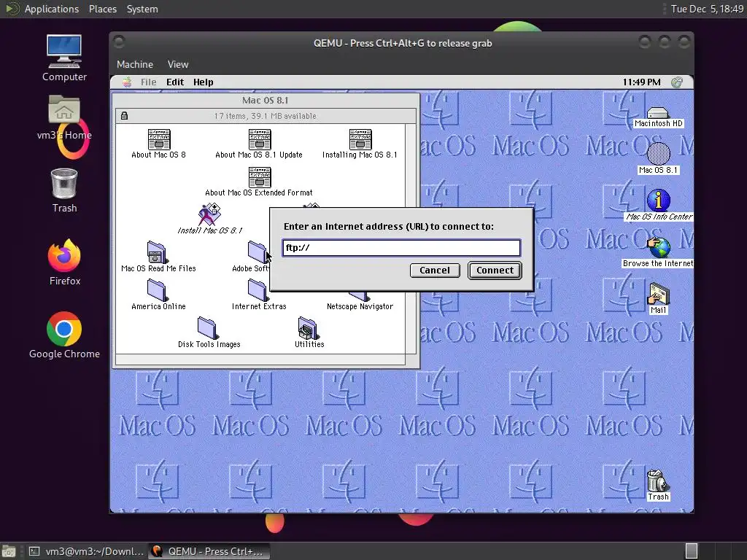The image size is (747, 560).
Task: Open the Places menu in top panel
Action: 102,9
